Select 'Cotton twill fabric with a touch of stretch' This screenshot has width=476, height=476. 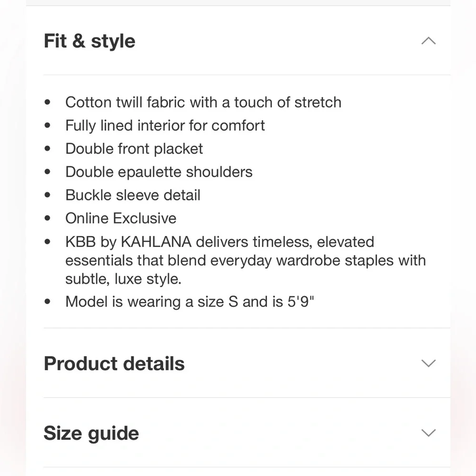pyautogui.click(x=203, y=102)
